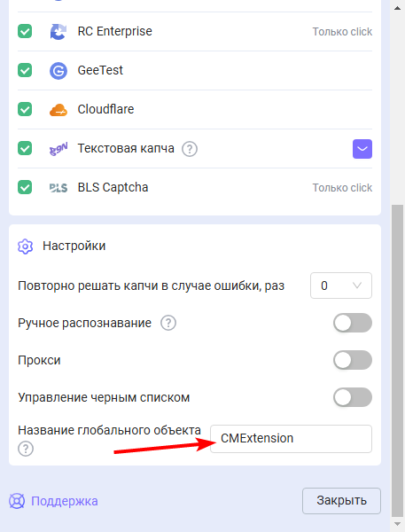Open help icon beside Ручное распознавание
The image size is (405, 532).
tap(168, 323)
